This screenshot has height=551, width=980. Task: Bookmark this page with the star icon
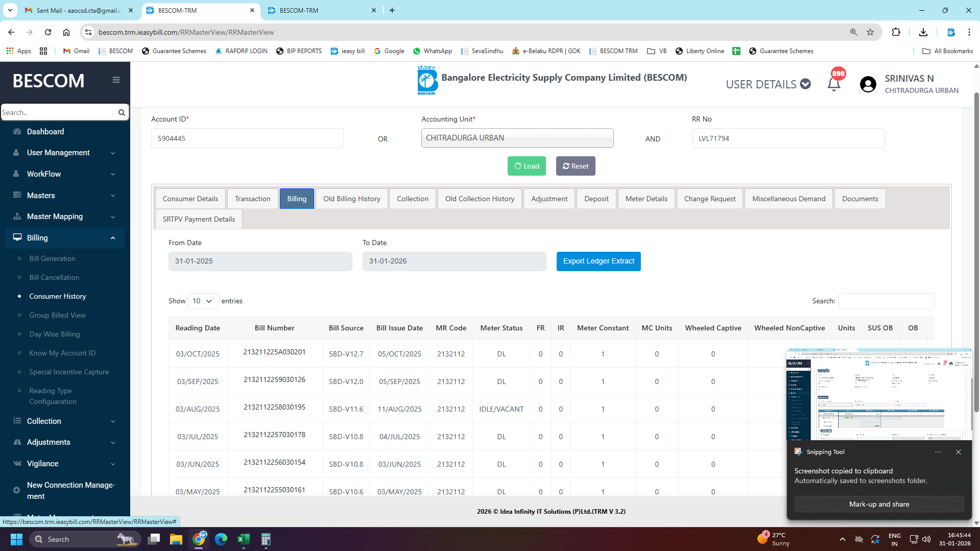pyautogui.click(x=870, y=32)
